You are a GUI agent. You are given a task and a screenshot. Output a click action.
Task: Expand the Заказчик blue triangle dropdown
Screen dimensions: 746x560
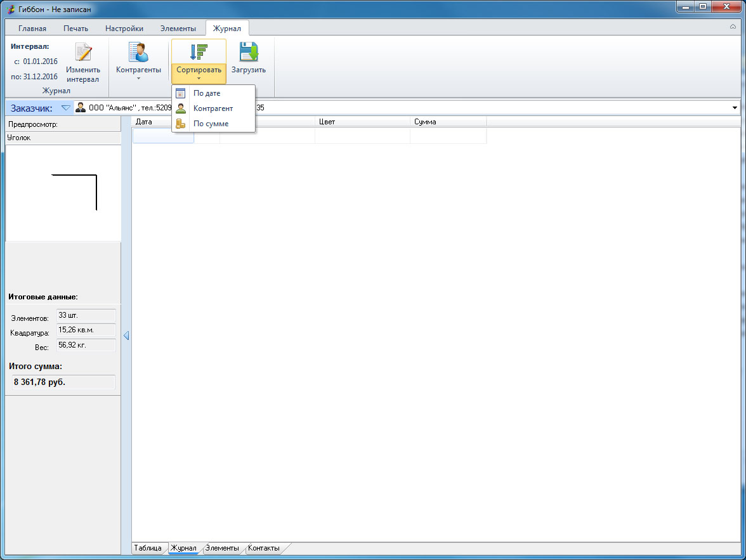(66, 108)
